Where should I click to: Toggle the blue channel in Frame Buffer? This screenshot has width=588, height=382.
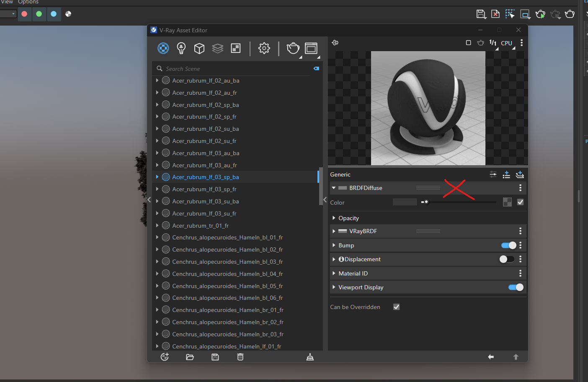click(54, 14)
